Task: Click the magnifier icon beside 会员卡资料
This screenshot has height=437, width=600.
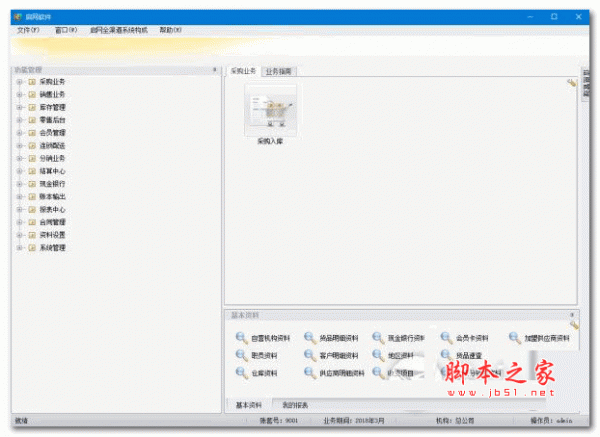Action: point(446,338)
